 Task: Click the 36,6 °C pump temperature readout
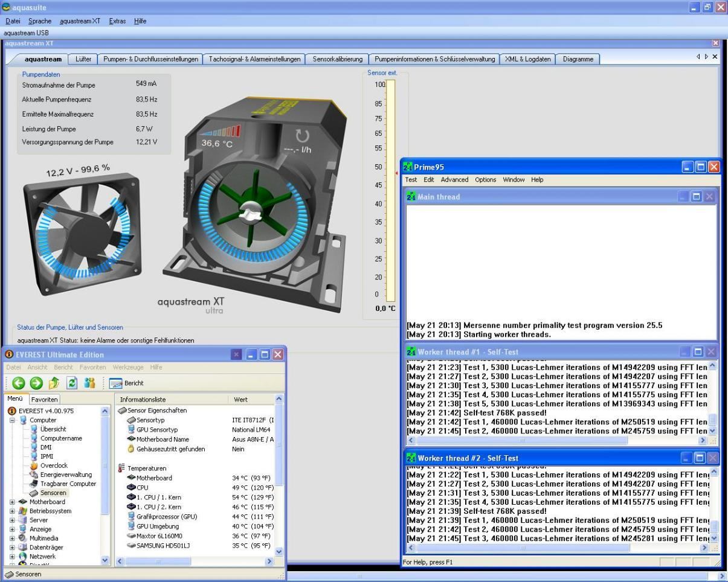[x=217, y=144]
